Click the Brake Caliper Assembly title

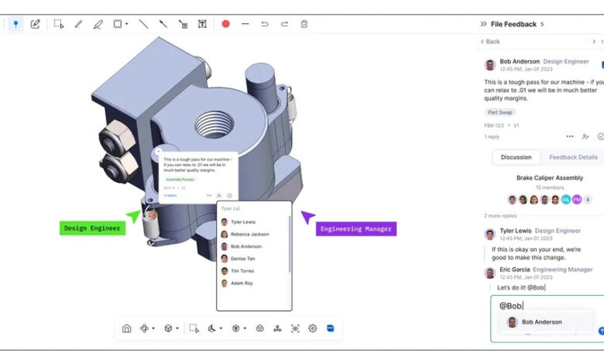550,178
